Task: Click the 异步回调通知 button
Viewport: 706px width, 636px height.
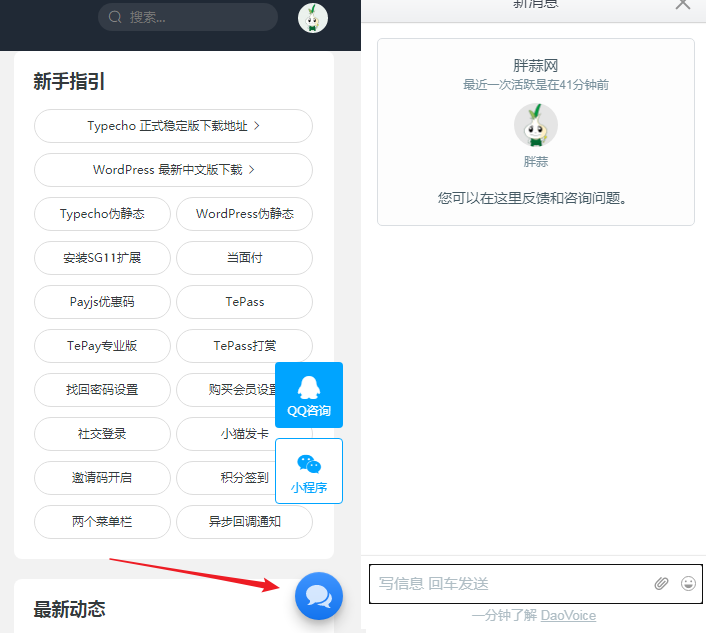Action: 244,522
